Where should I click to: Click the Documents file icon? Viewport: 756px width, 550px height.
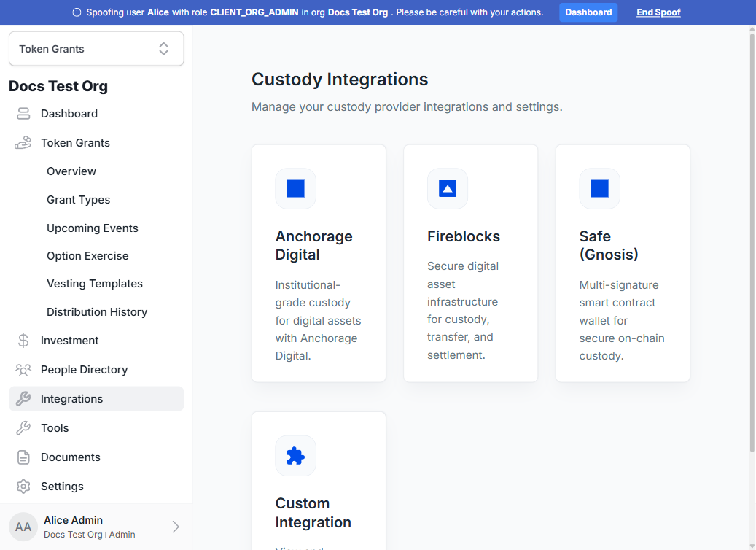23,457
